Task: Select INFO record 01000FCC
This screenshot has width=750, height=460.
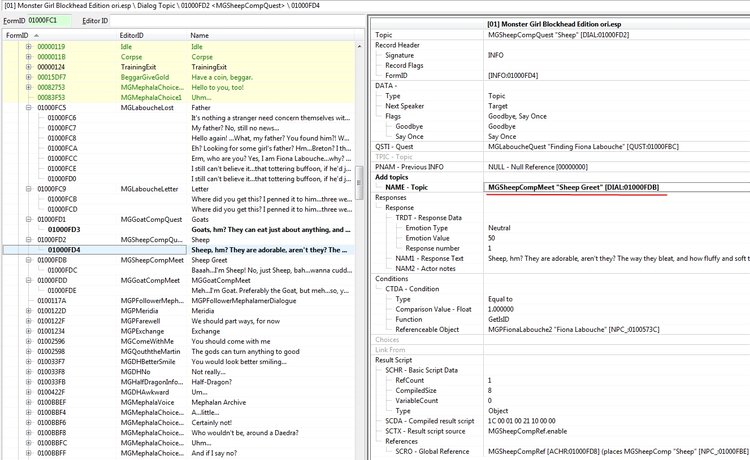Action: point(179,158)
